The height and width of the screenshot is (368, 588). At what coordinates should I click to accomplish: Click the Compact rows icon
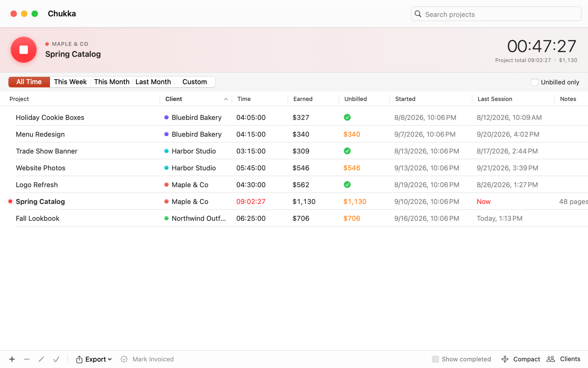[x=505, y=359]
